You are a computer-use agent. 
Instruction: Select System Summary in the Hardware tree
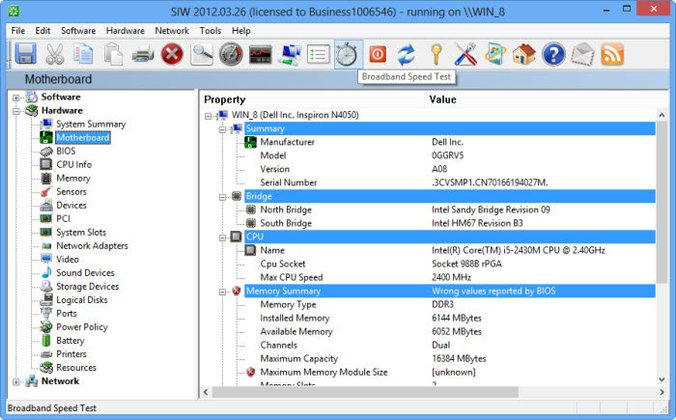(x=91, y=124)
